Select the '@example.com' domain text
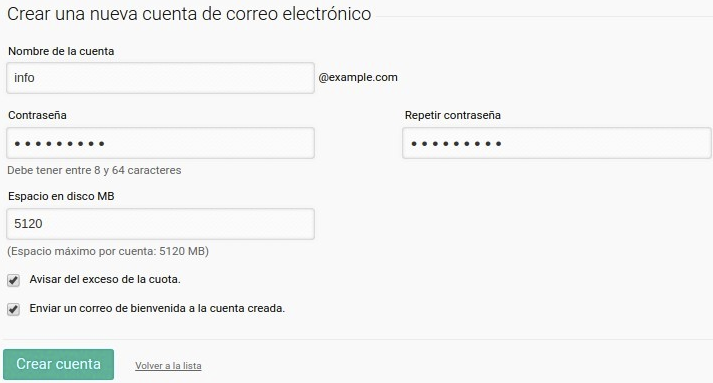The image size is (713, 383). [358, 77]
